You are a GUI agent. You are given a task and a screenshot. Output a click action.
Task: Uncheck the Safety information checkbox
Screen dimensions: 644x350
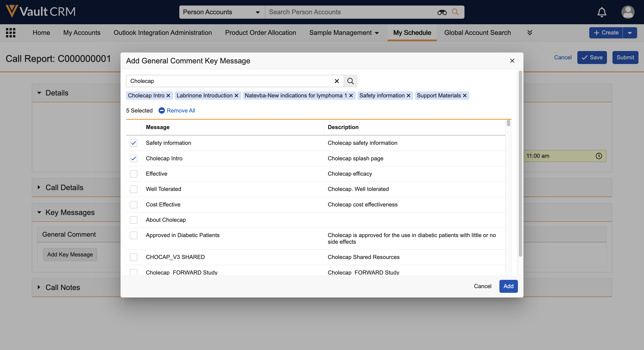pos(134,143)
